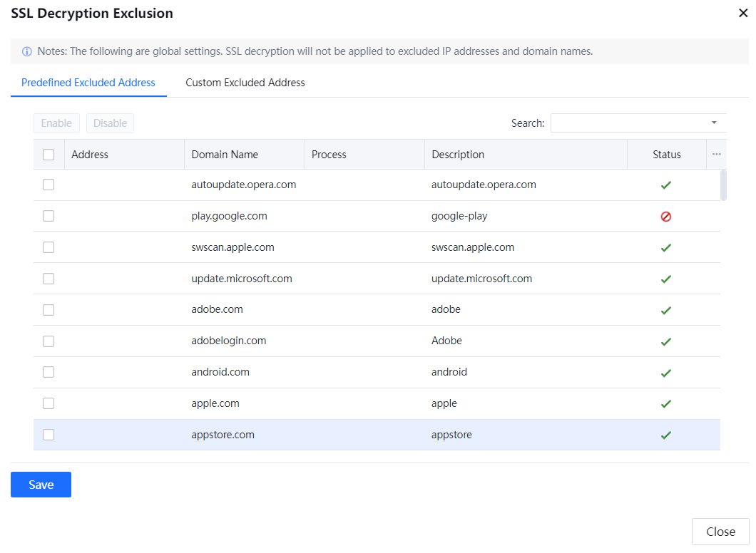Click the status checkmark for update.microsoft.com

pyautogui.click(x=666, y=279)
